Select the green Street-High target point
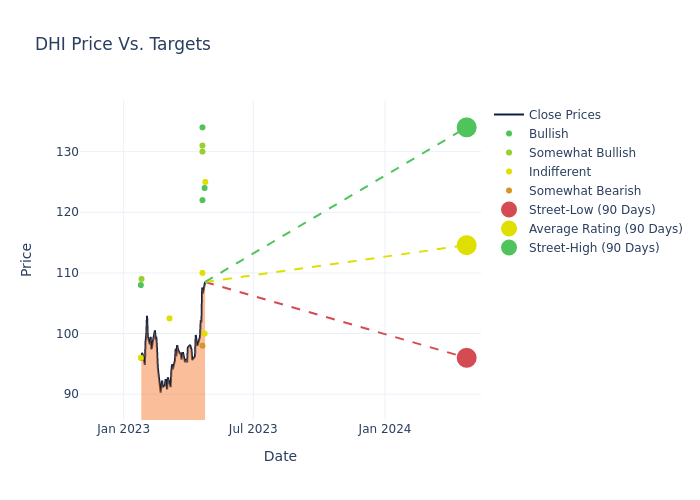The width and height of the screenshot is (700, 500). click(x=466, y=128)
